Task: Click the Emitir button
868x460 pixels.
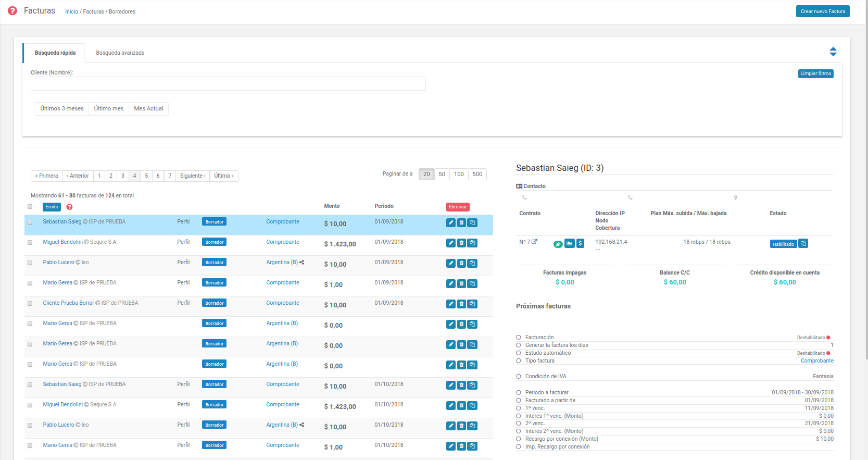Action: [52, 207]
